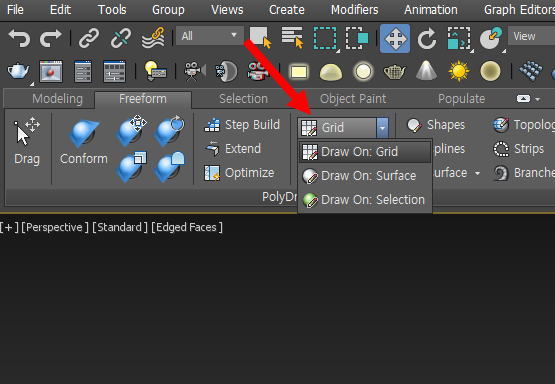Click the glowing sphere light icon
555x384 pixels.
pos(363,71)
